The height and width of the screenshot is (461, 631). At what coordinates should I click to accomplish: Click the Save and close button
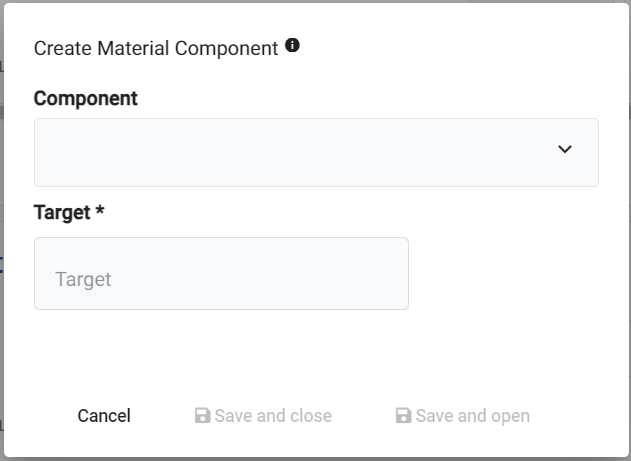pyautogui.click(x=263, y=416)
